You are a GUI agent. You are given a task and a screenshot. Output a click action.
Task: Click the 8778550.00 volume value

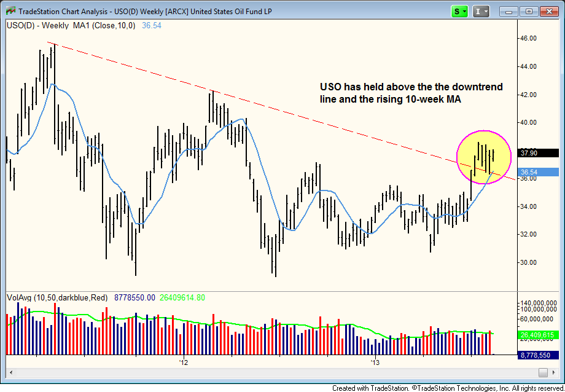[134, 297]
